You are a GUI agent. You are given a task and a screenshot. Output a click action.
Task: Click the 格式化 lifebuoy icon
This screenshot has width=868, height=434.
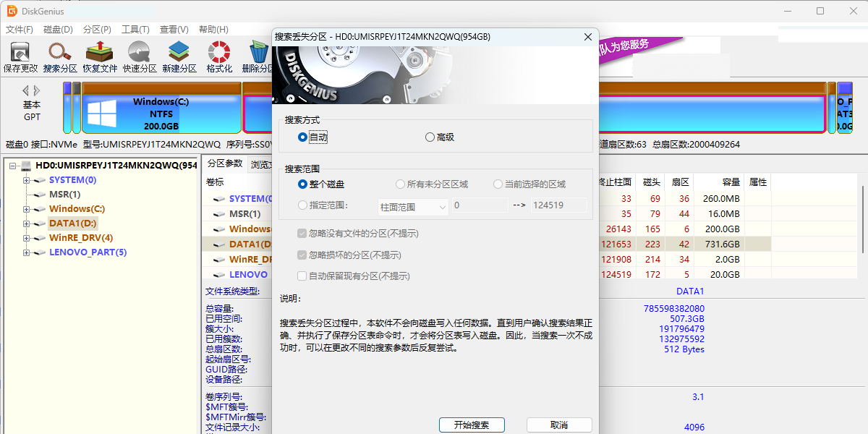(219, 53)
